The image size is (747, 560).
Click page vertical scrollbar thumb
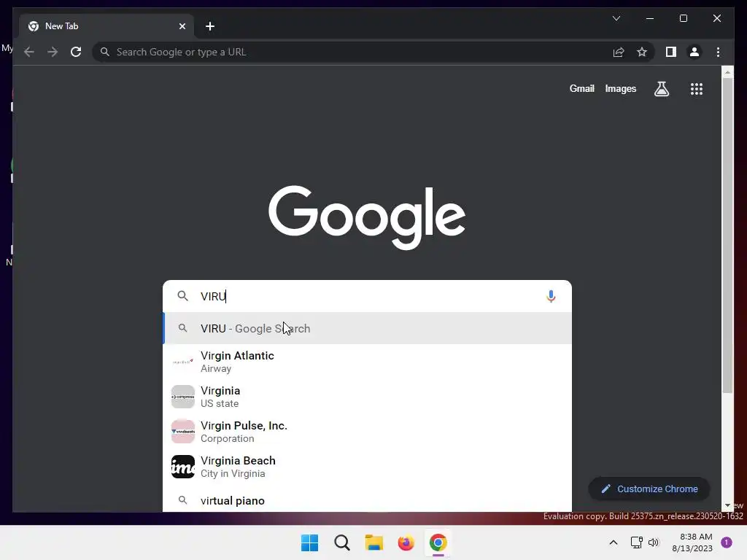coord(727,236)
